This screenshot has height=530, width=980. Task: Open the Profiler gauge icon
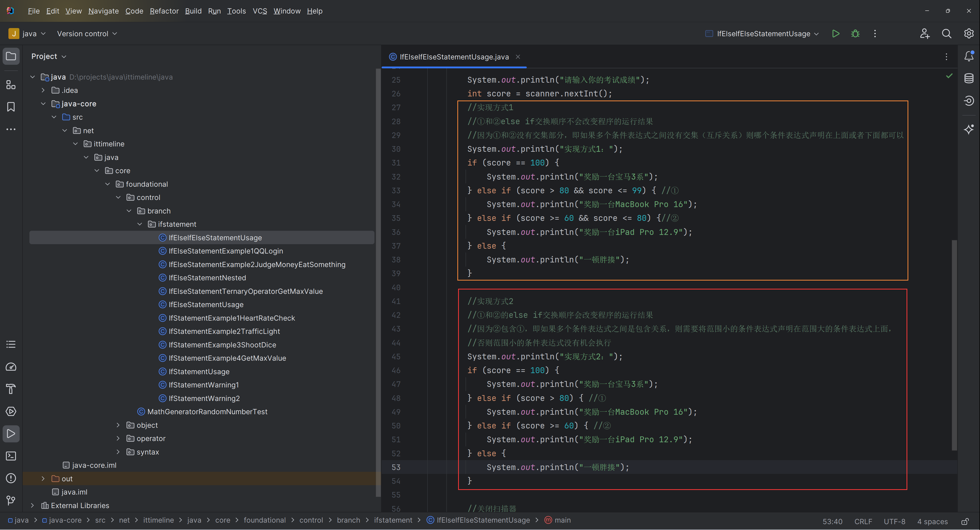coord(11,367)
